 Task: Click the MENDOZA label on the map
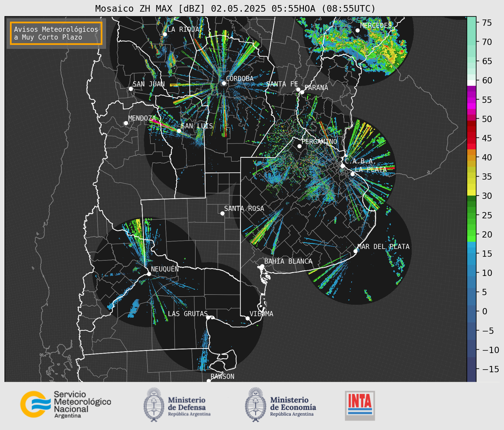[x=142, y=118]
